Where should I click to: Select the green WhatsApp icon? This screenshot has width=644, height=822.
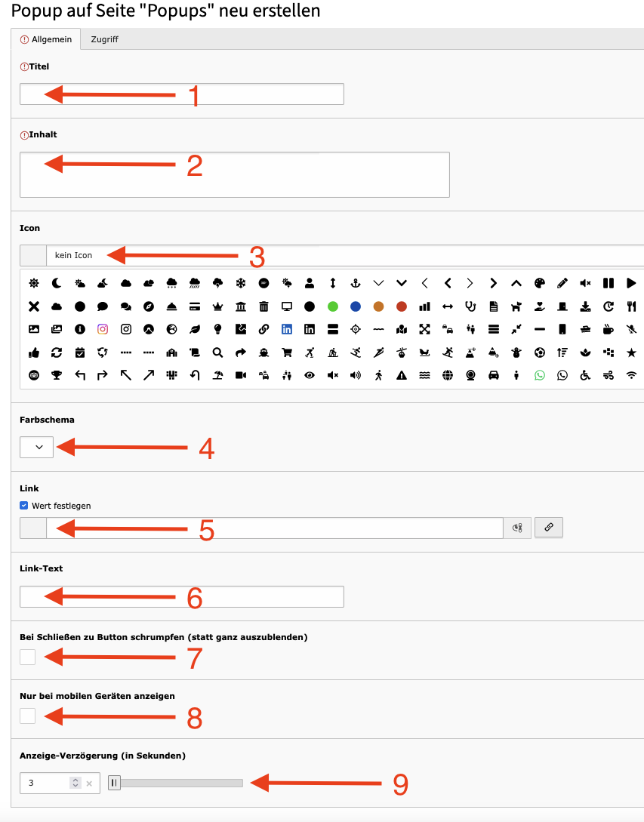(540, 375)
